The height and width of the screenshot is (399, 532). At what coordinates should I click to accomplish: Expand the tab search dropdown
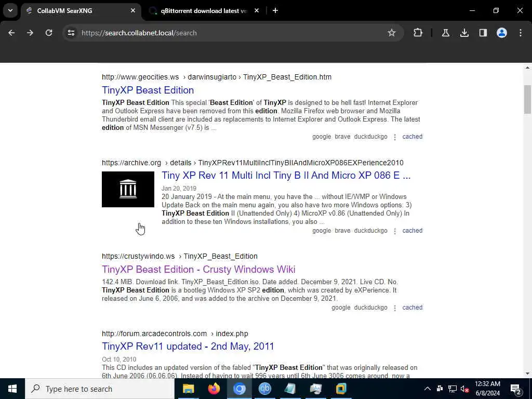pyautogui.click(x=10, y=10)
